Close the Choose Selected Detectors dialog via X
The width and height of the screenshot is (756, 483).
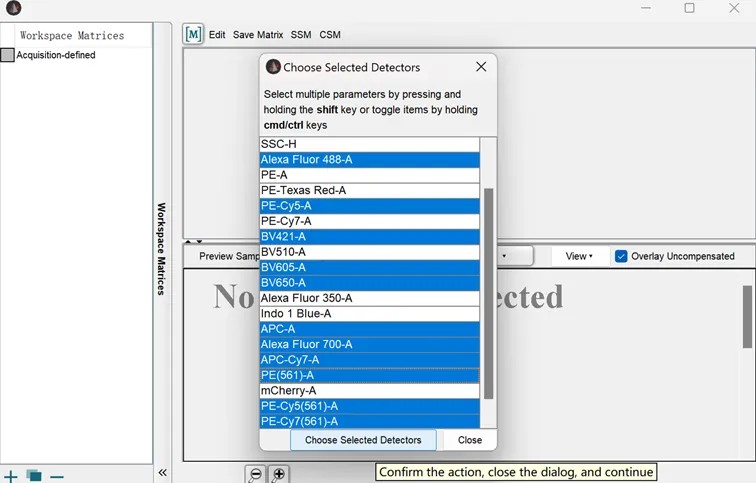pyautogui.click(x=481, y=67)
